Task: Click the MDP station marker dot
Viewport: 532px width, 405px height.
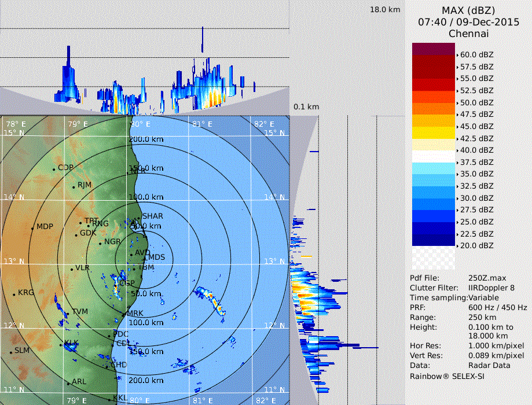Action: 32,227
